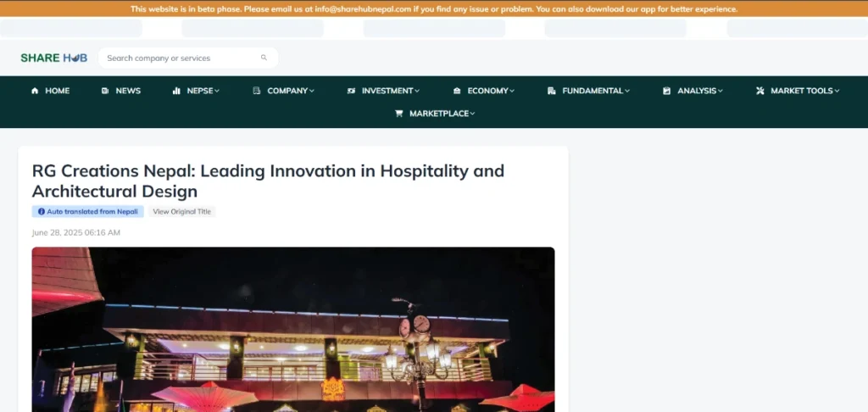The image size is (868, 412).
Task: Click View Original Title button
Action: 181,212
